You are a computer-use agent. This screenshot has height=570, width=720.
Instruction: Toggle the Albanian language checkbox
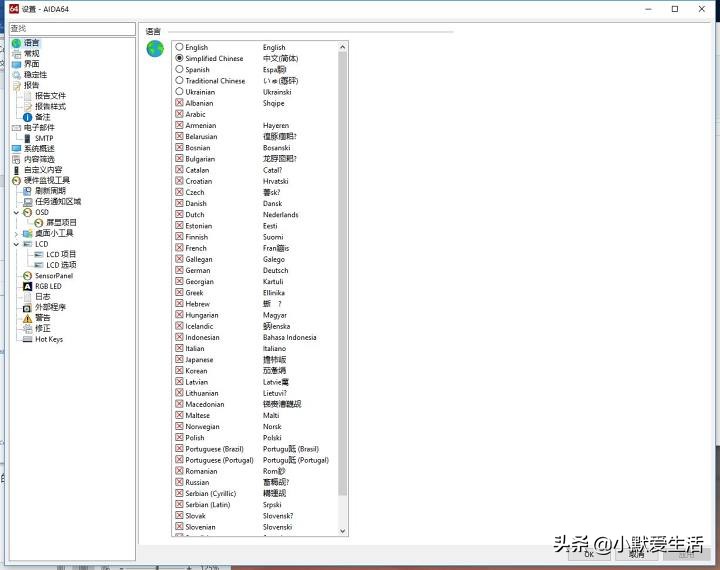point(180,102)
